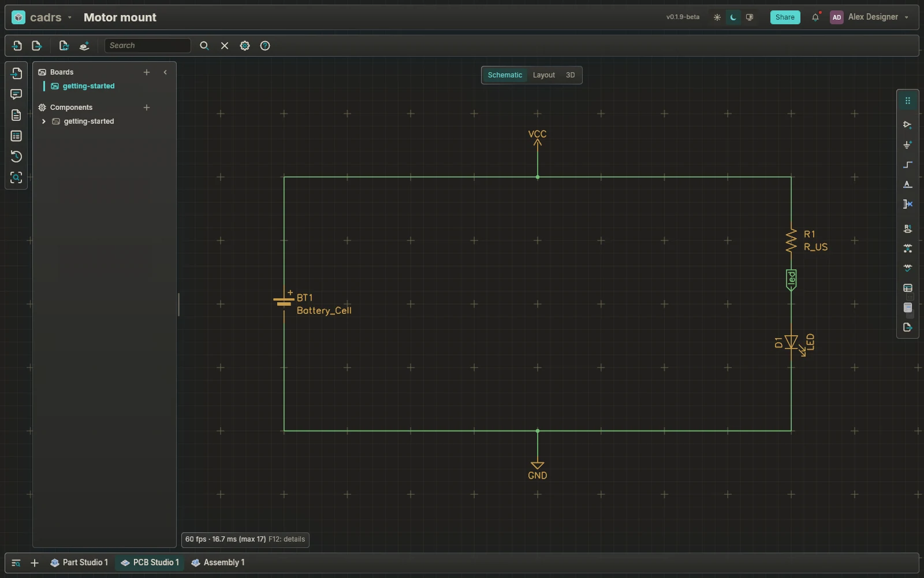Viewport: 924px width, 578px height.
Task: Switch to 3D view tab
Action: (570, 75)
